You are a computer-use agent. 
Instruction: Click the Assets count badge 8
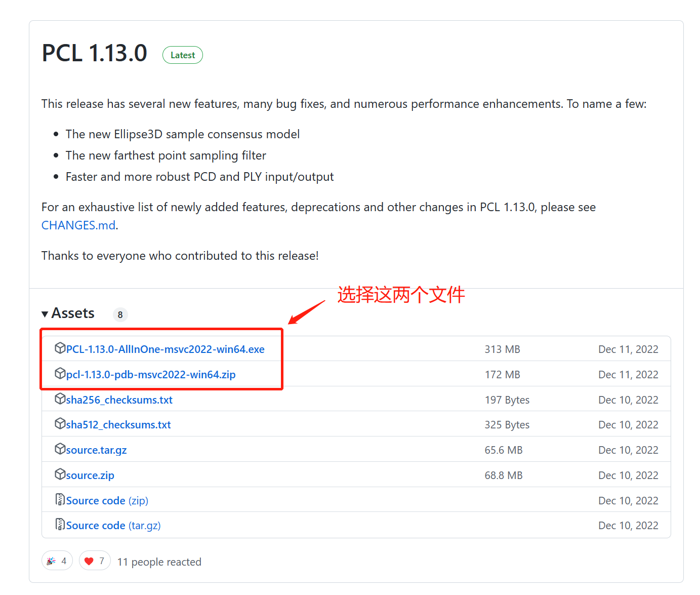coord(120,314)
